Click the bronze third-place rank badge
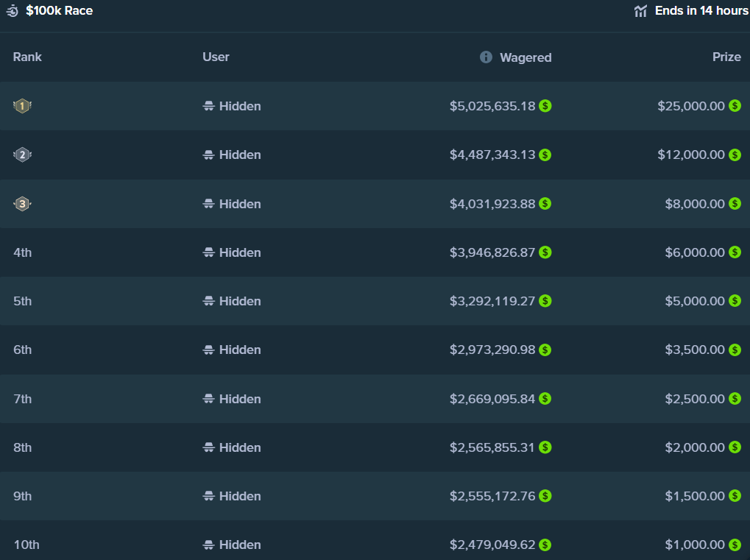Viewport: 750px width, 560px height. (x=22, y=204)
